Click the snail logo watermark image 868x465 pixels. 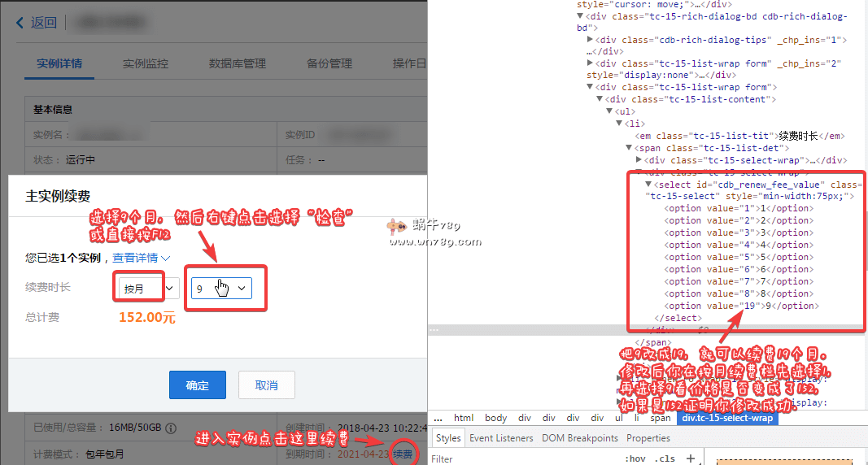point(395,226)
